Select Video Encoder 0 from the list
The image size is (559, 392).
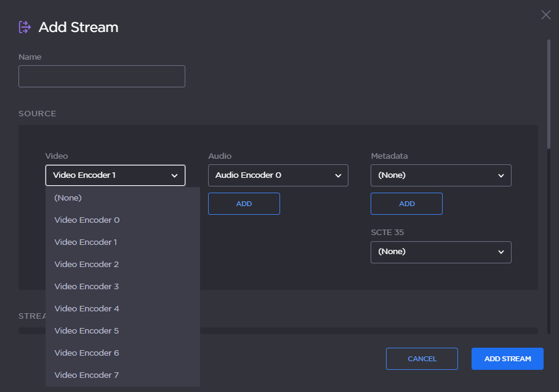86,220
